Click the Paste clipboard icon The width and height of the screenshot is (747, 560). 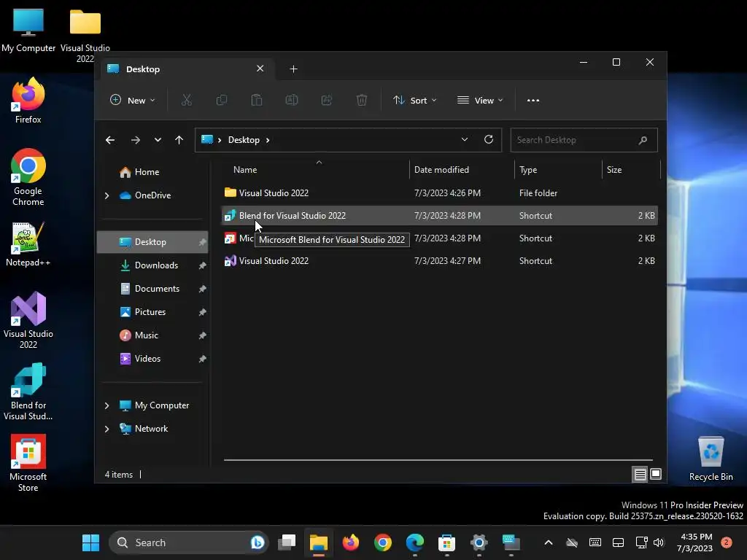tap(256, 100)
